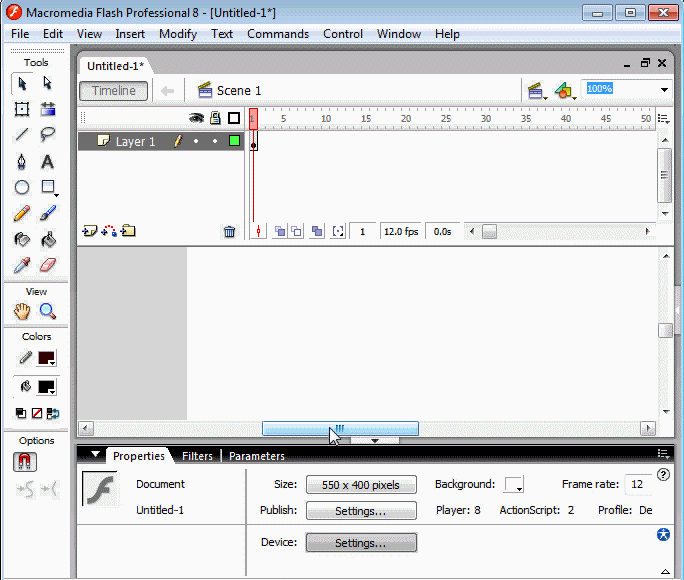Select the Eyedropper tool
This screenshot has width=684, height=580.
click(22, 265)
